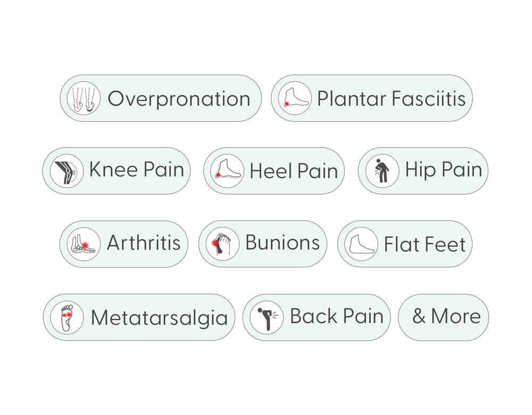Click the Metatarsalgia footprint icon
Viewport: 532px width, 415px height.
[x=67, y=317]
